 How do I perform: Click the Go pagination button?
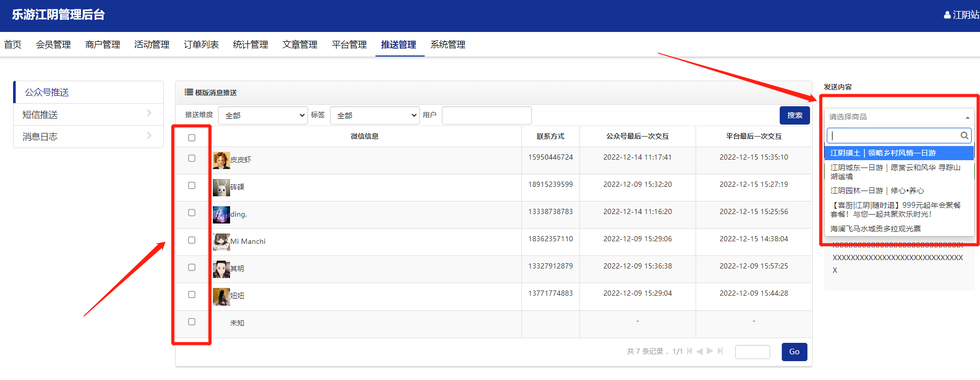[794, 352]
